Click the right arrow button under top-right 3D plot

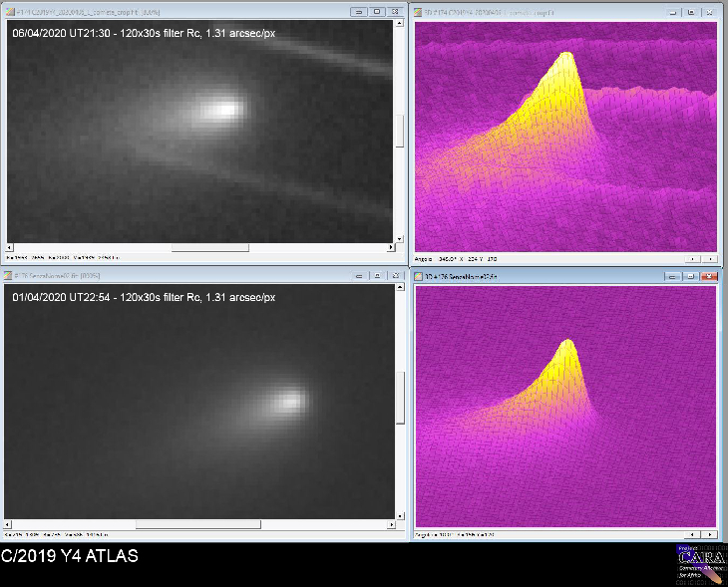pyautogui.click(x=709, y=257)
